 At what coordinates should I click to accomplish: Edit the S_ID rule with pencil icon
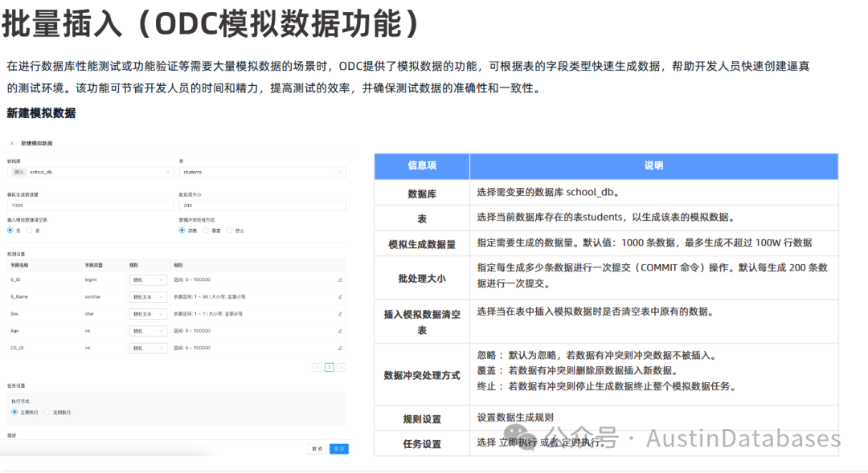[x=340, y=280]
